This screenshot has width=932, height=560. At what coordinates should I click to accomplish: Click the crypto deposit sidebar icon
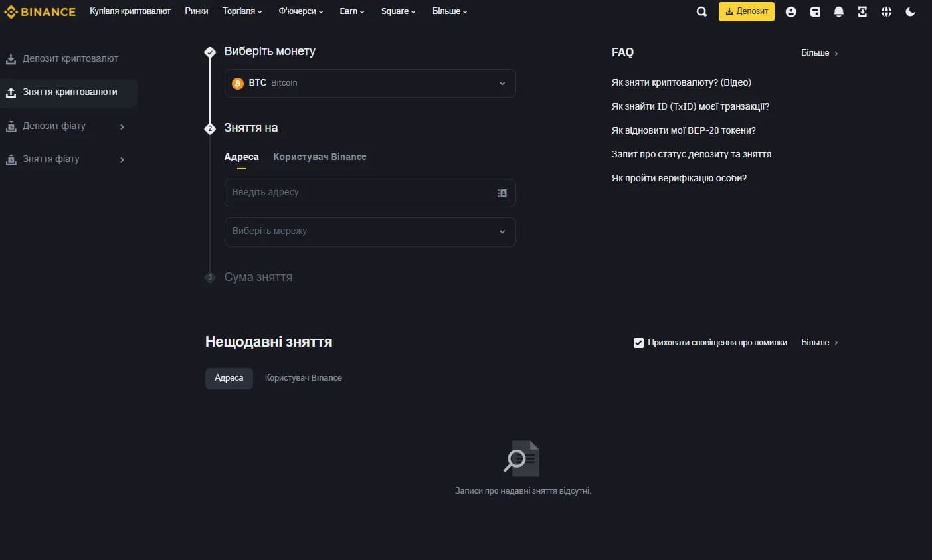[x=11, y=59]
